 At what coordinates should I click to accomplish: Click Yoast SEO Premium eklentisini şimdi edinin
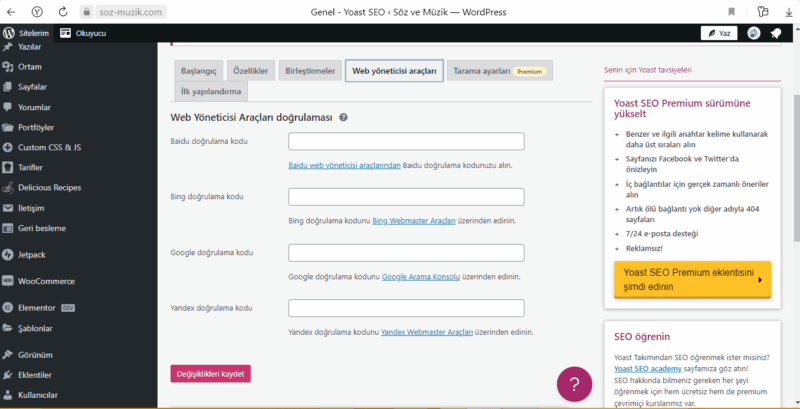tap(691, 279)
